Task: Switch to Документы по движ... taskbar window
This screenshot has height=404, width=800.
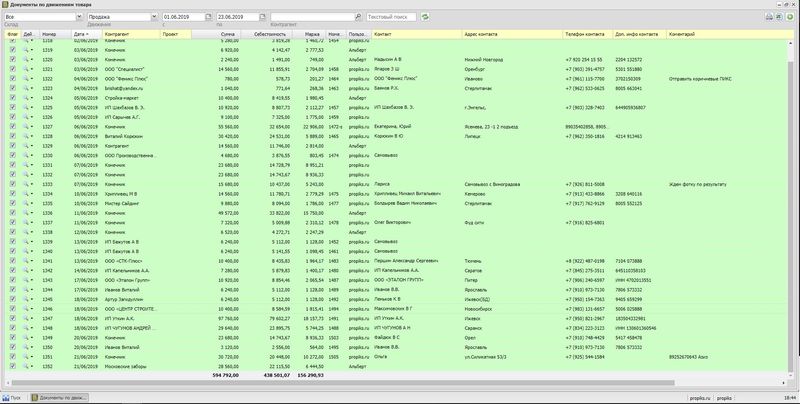Action: (x=60, y=397)
